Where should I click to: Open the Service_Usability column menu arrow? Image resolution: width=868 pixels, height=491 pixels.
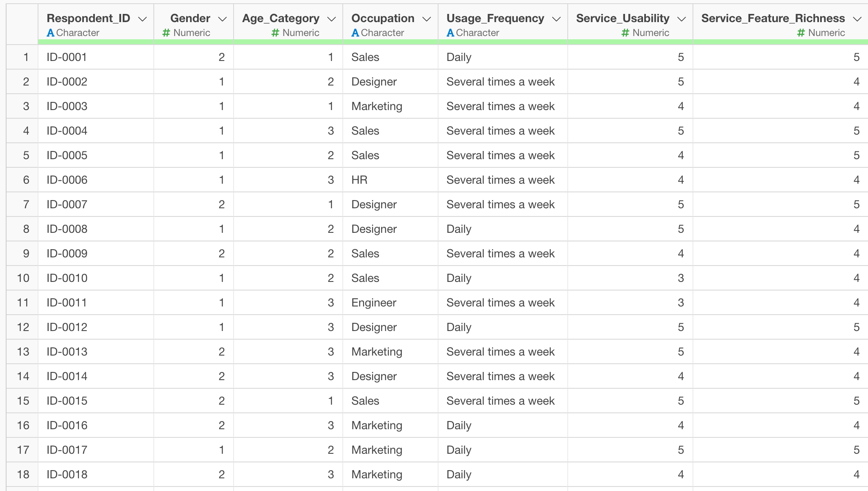tap(681, 19)
